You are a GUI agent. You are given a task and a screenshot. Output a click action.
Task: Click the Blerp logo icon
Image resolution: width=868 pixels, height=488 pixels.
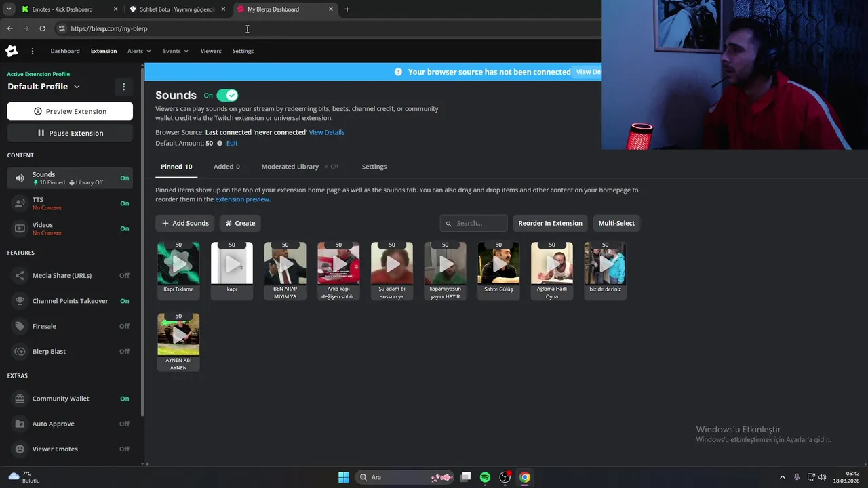tap(12, 51)
